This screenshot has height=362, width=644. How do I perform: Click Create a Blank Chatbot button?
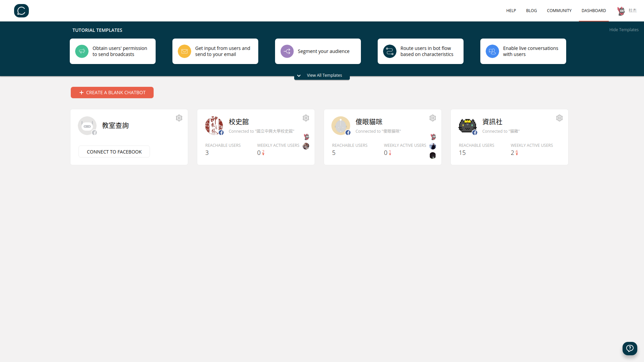pos(112,93)
